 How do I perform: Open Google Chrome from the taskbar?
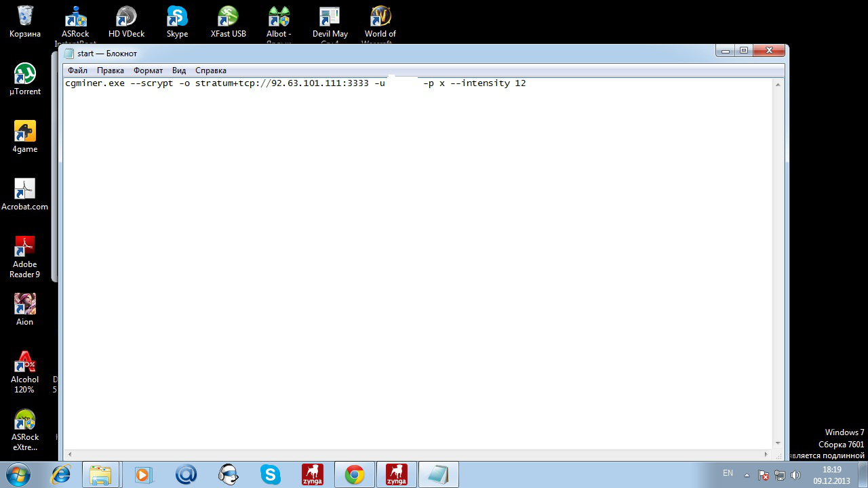pos(354,474)
